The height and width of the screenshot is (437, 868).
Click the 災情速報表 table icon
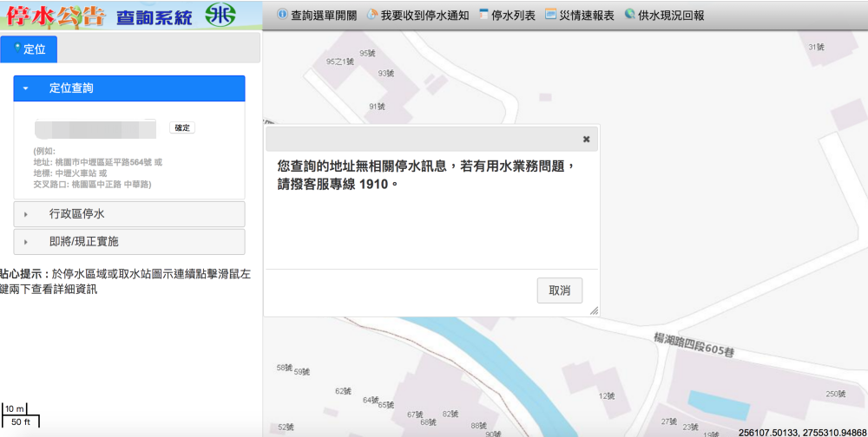[x=550, y=15]
